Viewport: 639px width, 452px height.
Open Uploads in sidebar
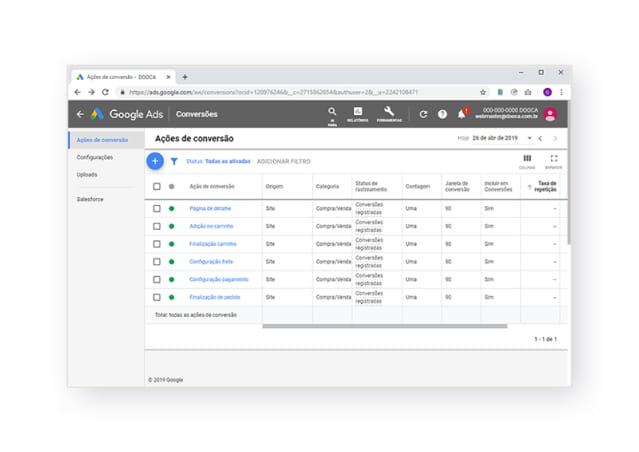(87, 174)
